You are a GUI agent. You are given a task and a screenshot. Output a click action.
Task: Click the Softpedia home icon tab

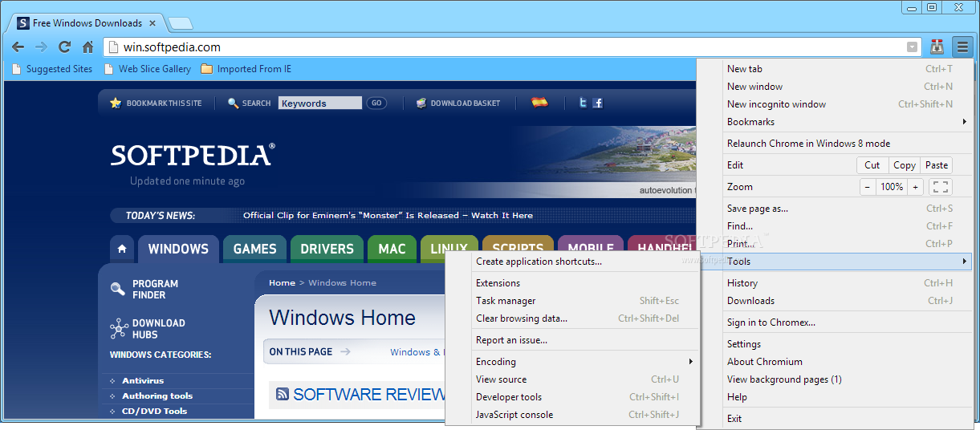[121, 249]
